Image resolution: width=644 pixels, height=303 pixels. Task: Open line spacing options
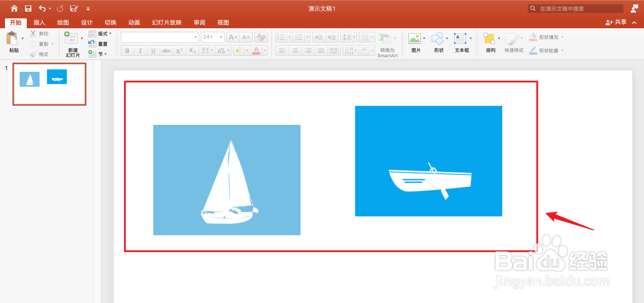click(x=349, y=37)
